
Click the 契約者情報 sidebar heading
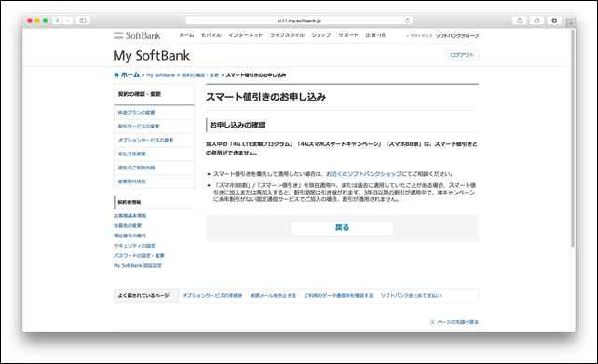coord(129,202)
